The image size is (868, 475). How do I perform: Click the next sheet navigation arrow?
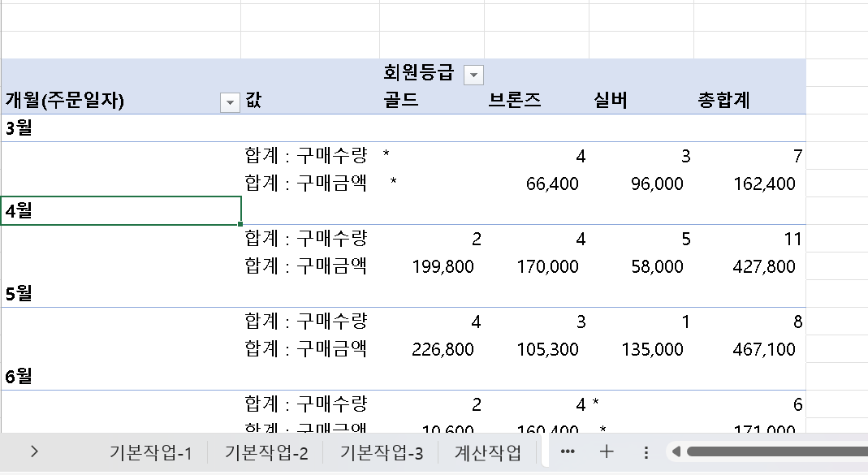point(34,452)
